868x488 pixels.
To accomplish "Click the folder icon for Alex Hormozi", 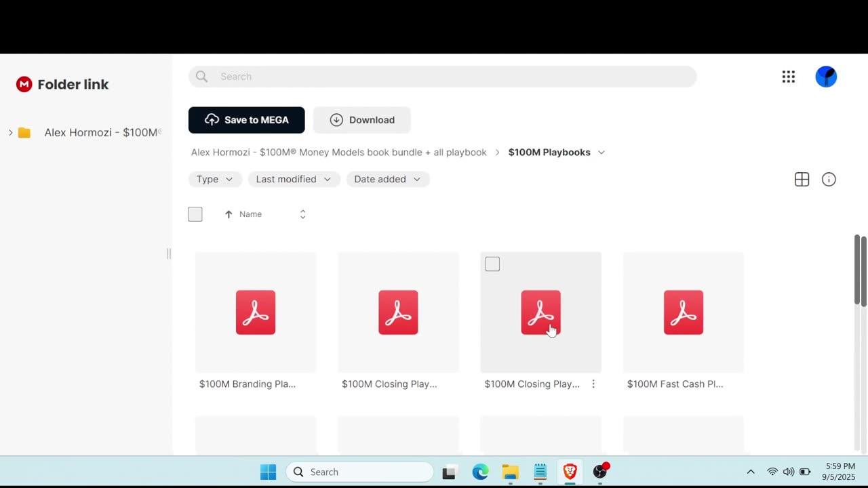I will 24,133.
